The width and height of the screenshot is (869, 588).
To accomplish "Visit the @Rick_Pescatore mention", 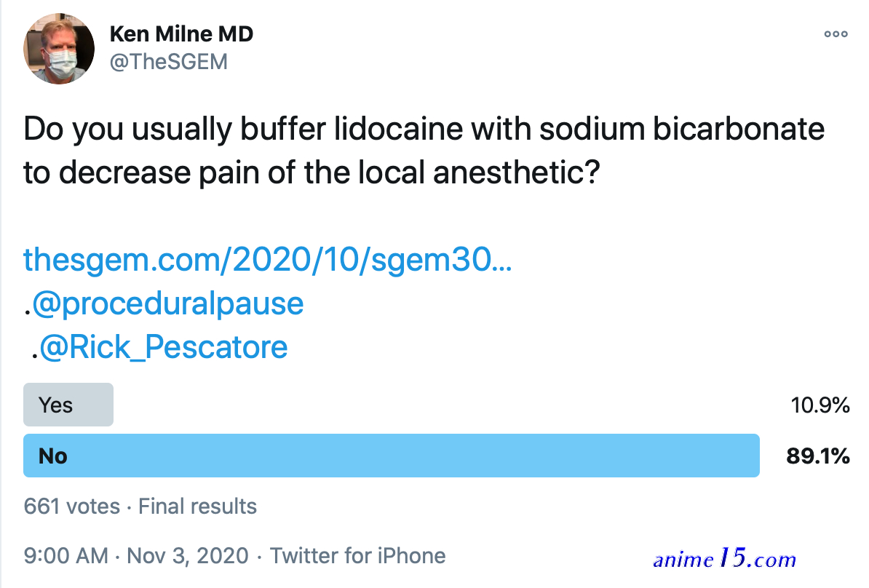I will [164, 347].
